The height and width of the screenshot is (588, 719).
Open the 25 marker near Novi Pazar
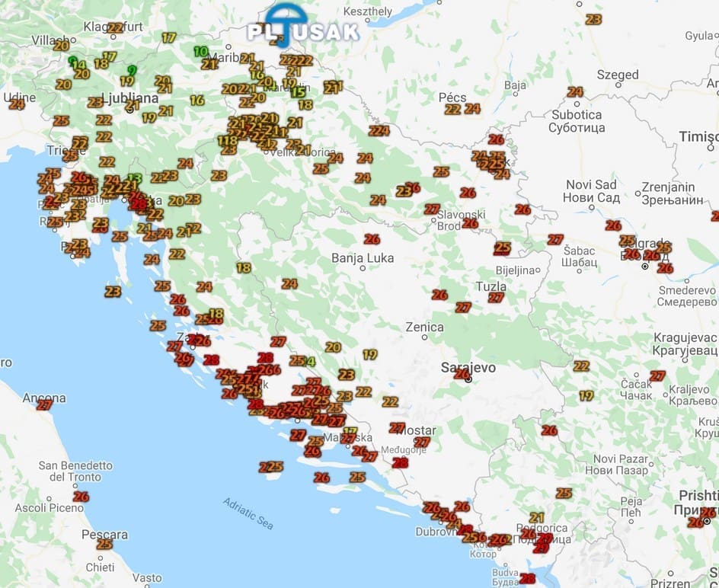point(564,493)
